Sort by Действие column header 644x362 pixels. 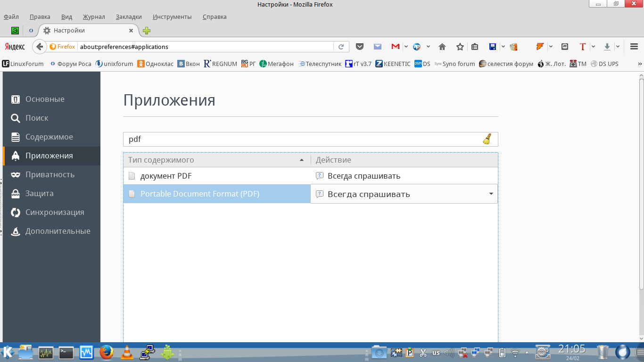click(404, 160)
